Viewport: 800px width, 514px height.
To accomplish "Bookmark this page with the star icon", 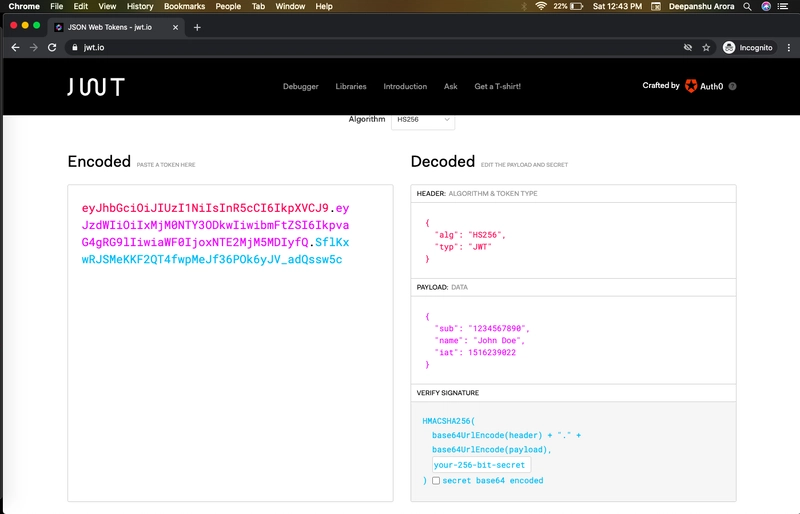I will 706,47.
